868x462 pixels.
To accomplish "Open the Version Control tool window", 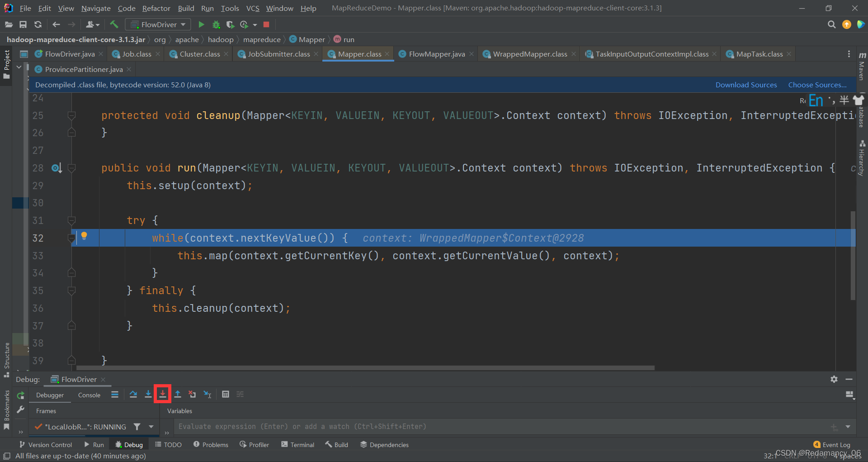I will pos(45,445).
